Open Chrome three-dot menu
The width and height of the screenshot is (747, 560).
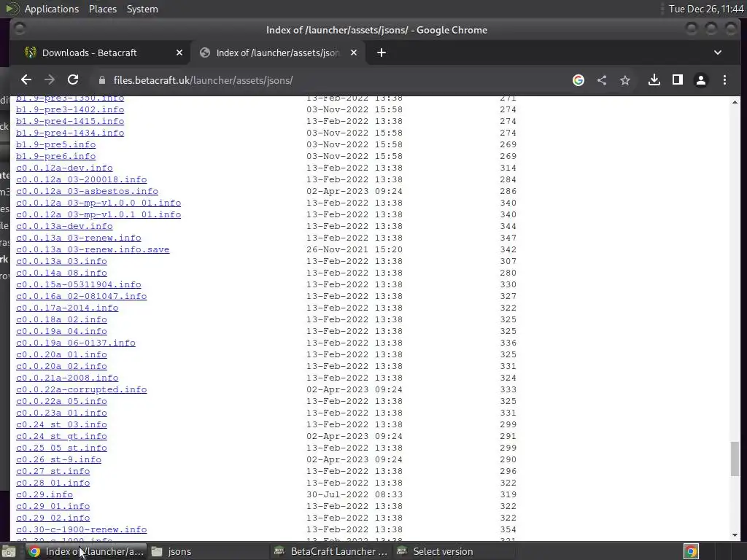pyautogui.click(x=724, y=80)
